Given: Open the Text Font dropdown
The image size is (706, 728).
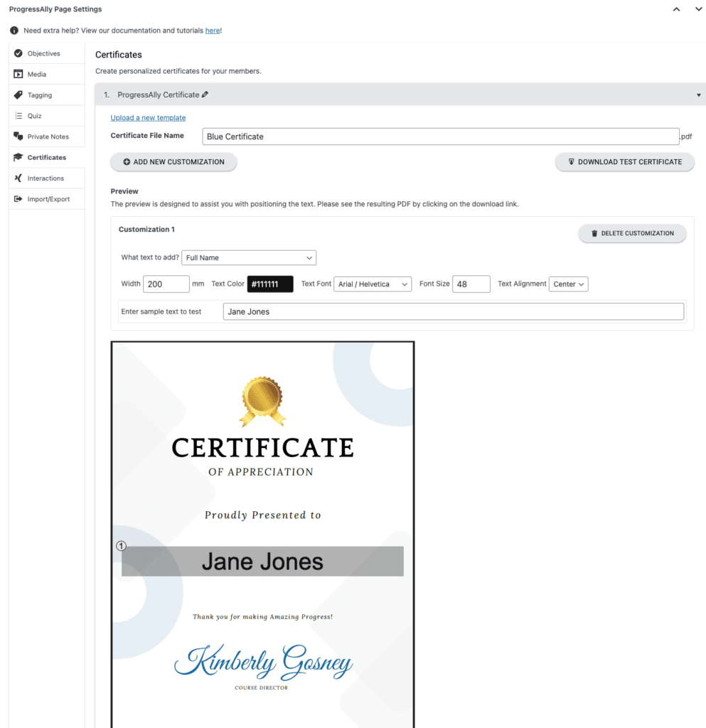Looking at the screenshot, I should click(x=373, y=284).
